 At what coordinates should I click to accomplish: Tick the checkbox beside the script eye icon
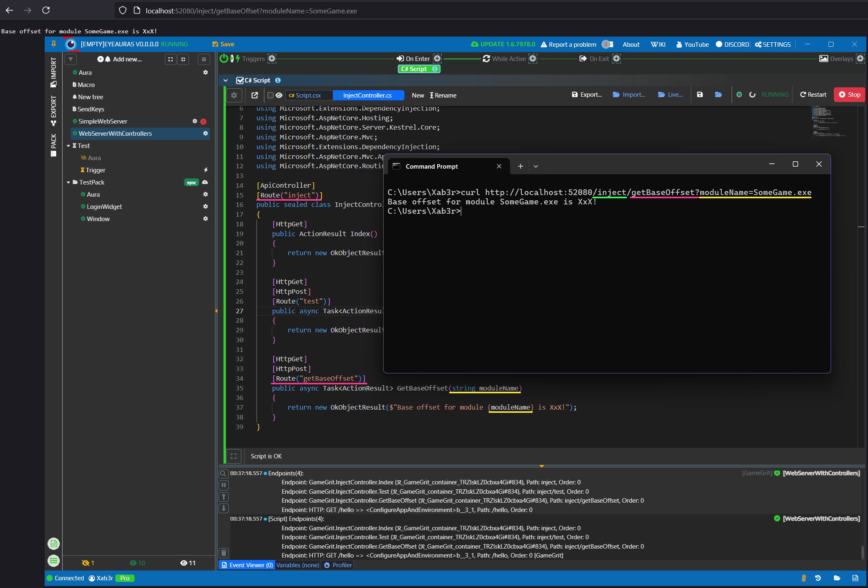(270, 95)
